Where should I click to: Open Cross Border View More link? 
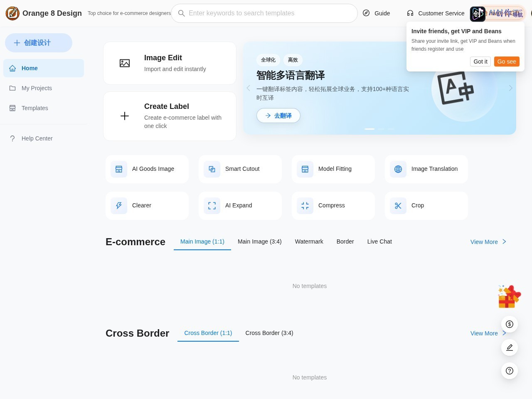pyautogui.click(x=488, y=333)
